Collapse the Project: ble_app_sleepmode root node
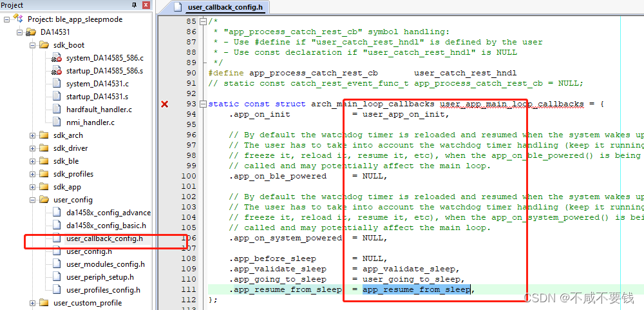The height and width of the screenshot is (310, 644). tap(7, 19)
